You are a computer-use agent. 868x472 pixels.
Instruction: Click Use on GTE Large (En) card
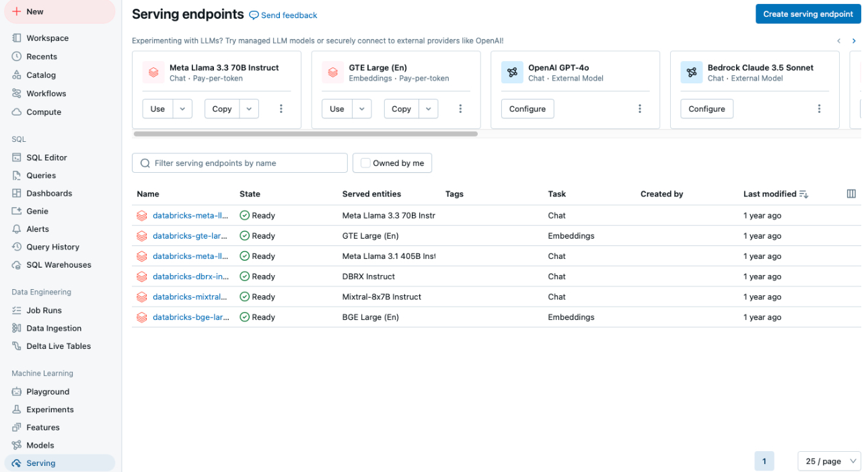point(337,109)
